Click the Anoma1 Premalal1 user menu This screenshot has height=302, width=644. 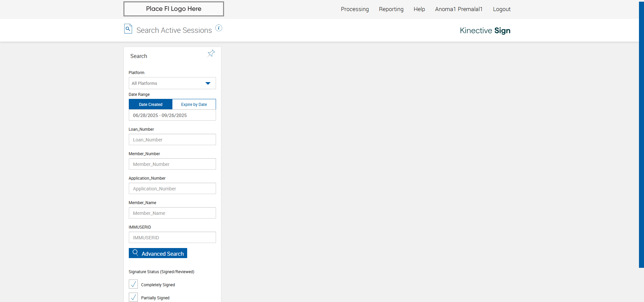click(459, 9)
